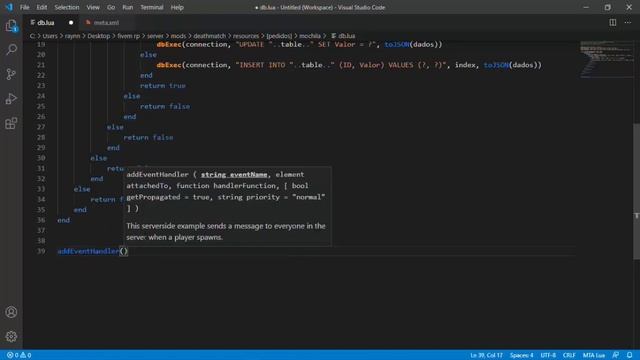Click the rayrın breadcrumb user folder
This screenshot has width=640, height=360.
click(73, 36)
